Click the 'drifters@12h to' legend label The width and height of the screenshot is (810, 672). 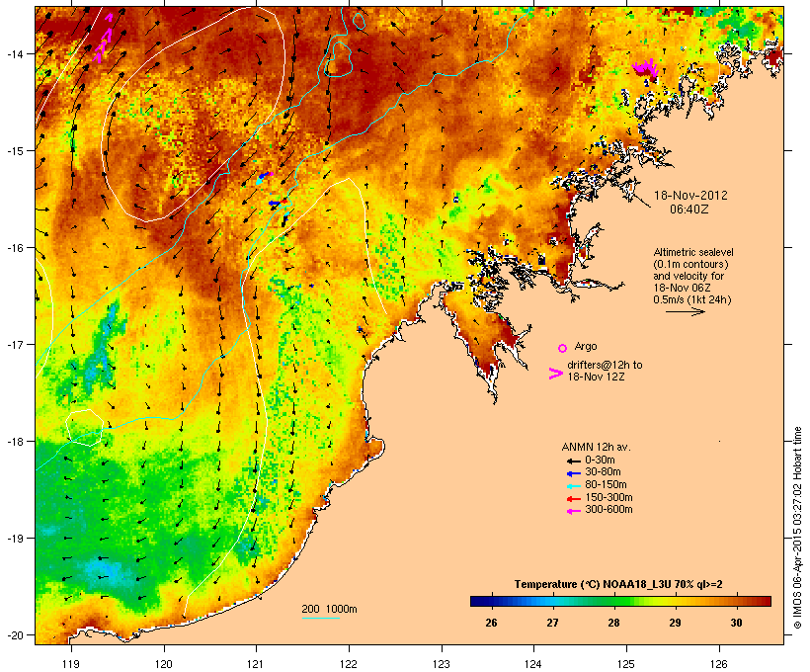[605, 365]
